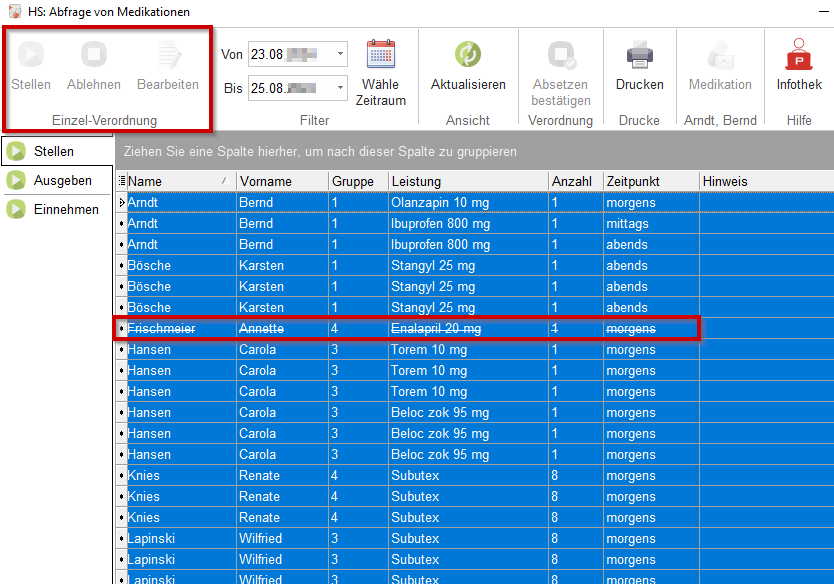Print the list with Drucken
Viewport: 834px width, 584px height.
point(639,56)
